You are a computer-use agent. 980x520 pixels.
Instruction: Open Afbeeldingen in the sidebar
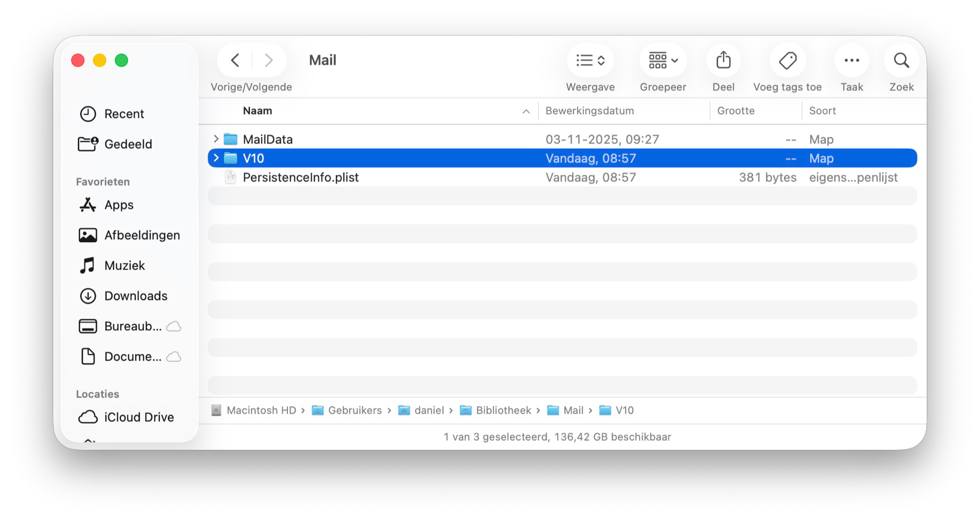pyautogui.click(x=142, y=235)
